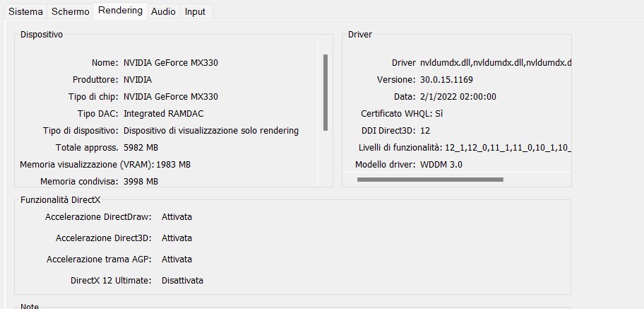
Task: Click the Memoria visualizzazione (VRAM) label
Action: click(x=87, y=165)
